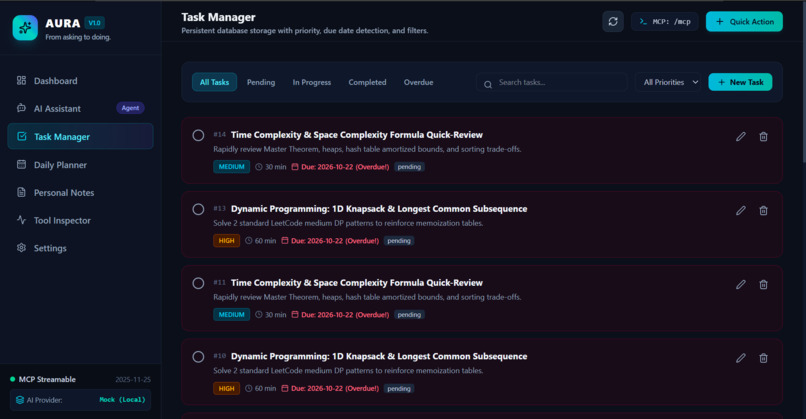The height and width of the screenshot is (419, 806).
Task: Open the MCP: /mcp terminal button
Action: (665, 22)
